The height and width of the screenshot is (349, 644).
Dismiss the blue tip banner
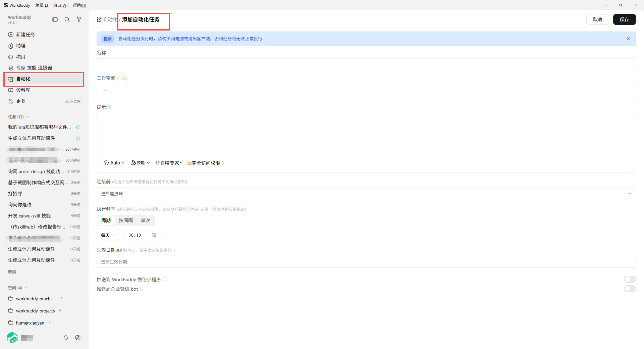[628, 39]
